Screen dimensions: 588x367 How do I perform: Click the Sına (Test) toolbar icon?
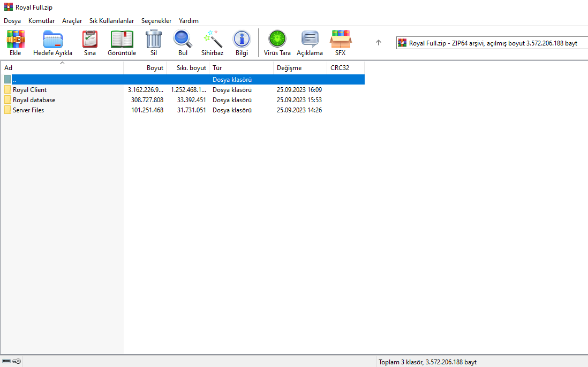point(90,39)
